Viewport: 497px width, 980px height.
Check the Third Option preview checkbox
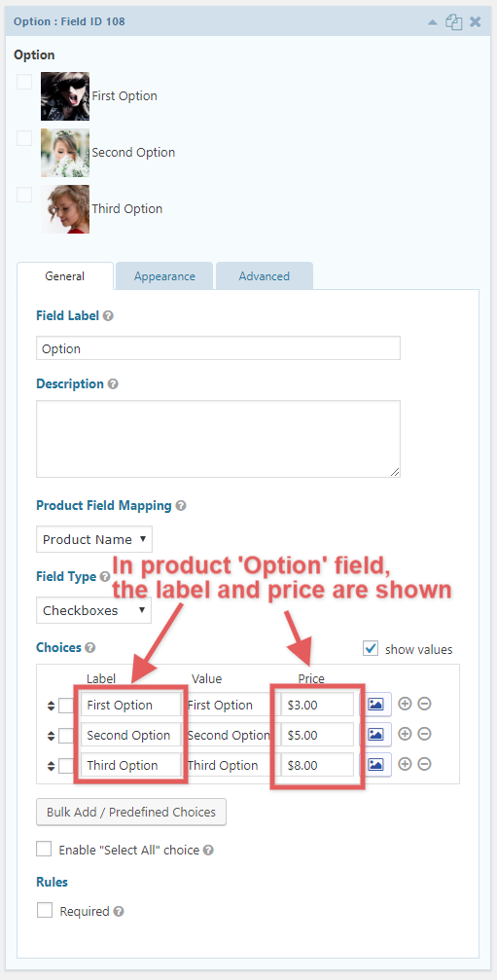[24, 195]
